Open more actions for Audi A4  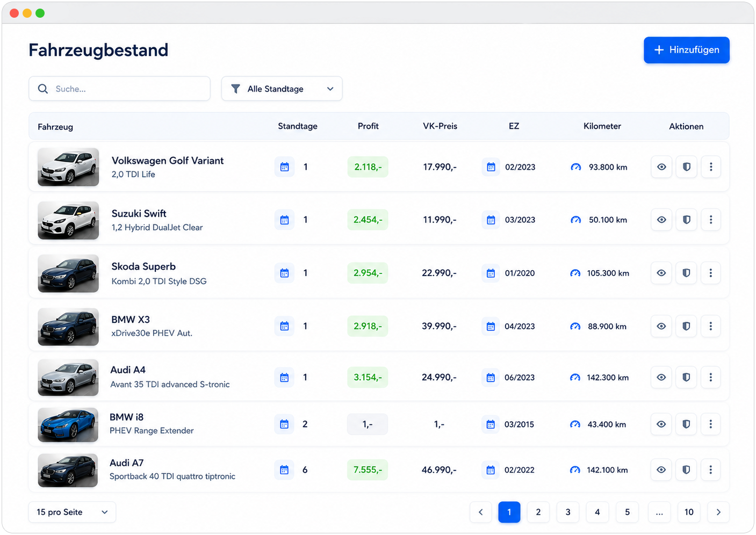click(711, 377)
